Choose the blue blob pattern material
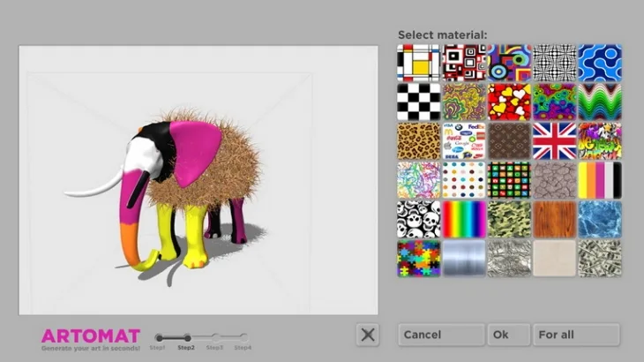The image size is (644, 362). pyautogui.click(x=600, y=63)
